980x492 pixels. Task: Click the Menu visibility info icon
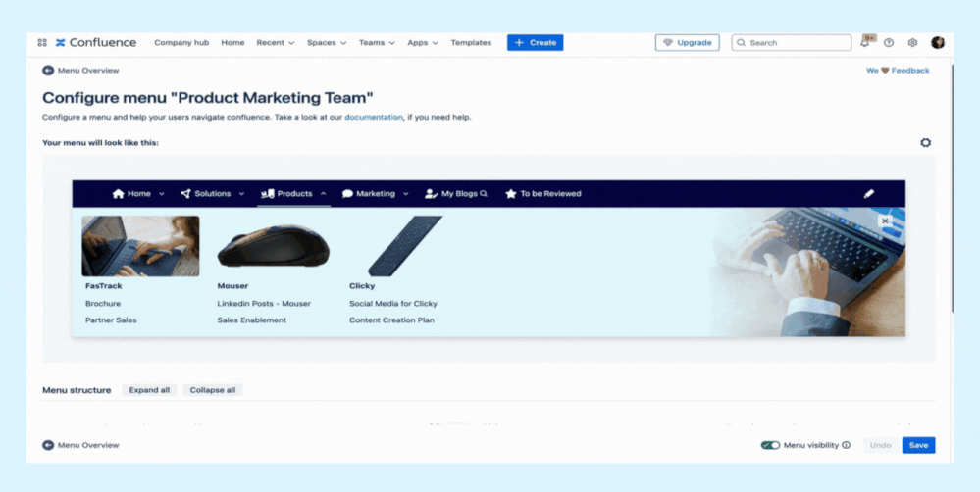pyautogui.click(x=847, y=445)
